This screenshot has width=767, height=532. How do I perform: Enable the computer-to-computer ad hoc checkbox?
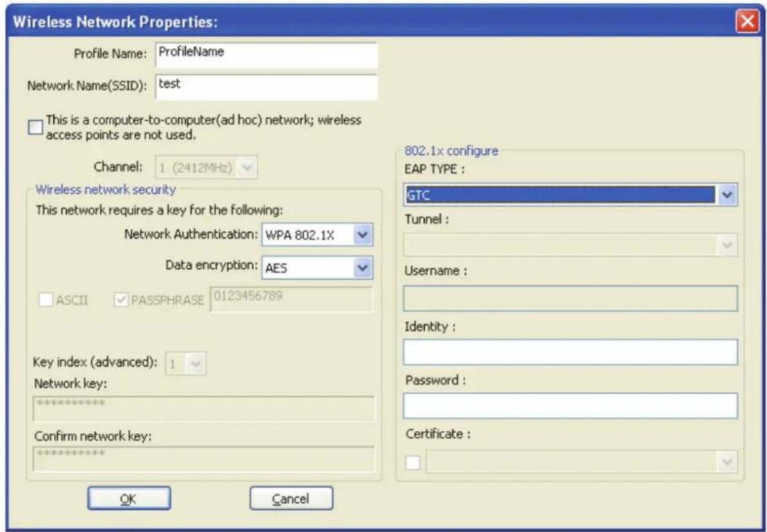35,128
